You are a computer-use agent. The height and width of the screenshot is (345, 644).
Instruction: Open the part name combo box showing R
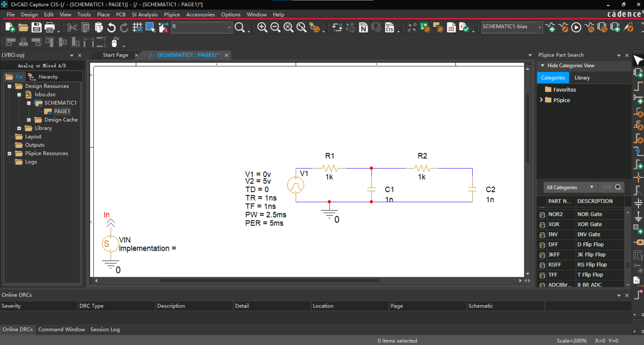click(201, 27)
